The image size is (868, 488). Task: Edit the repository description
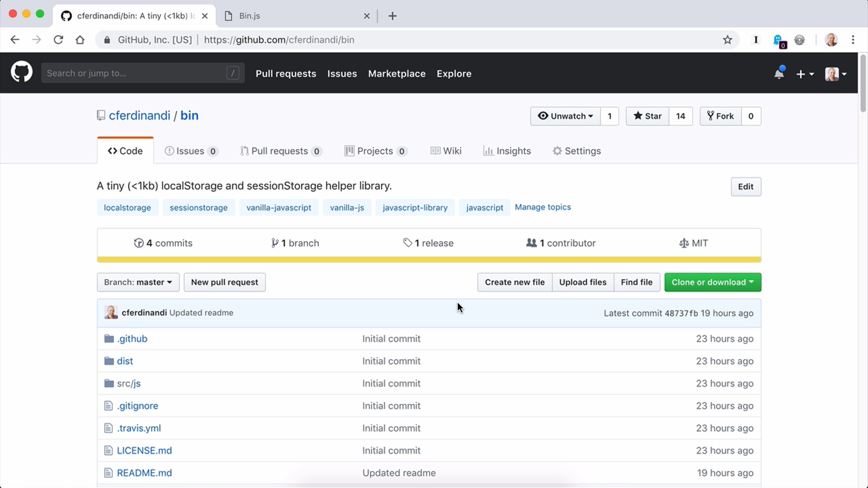[x=746, y=187]
